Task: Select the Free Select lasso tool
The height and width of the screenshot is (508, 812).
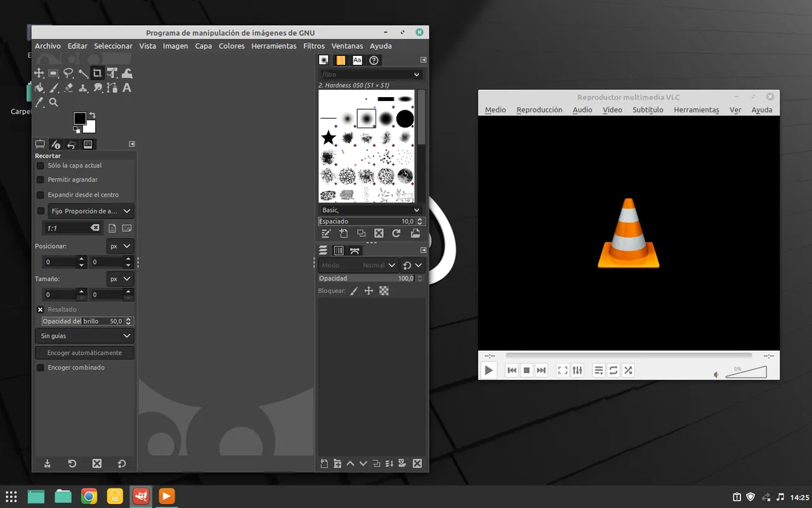Action: (x=69, y=73)
